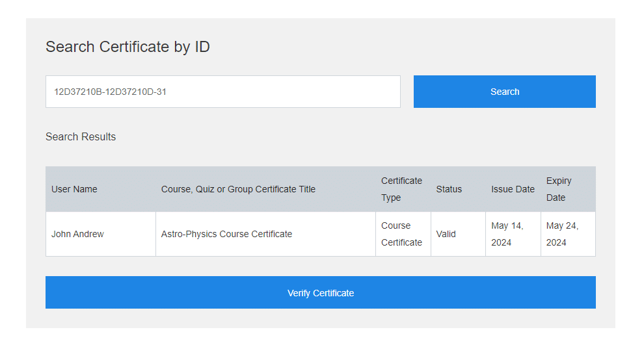Image resolution: width=644 pixels, height=345 pixels.
Task: Click the Search Certificate by ID heading
Action: coord(127,47)
